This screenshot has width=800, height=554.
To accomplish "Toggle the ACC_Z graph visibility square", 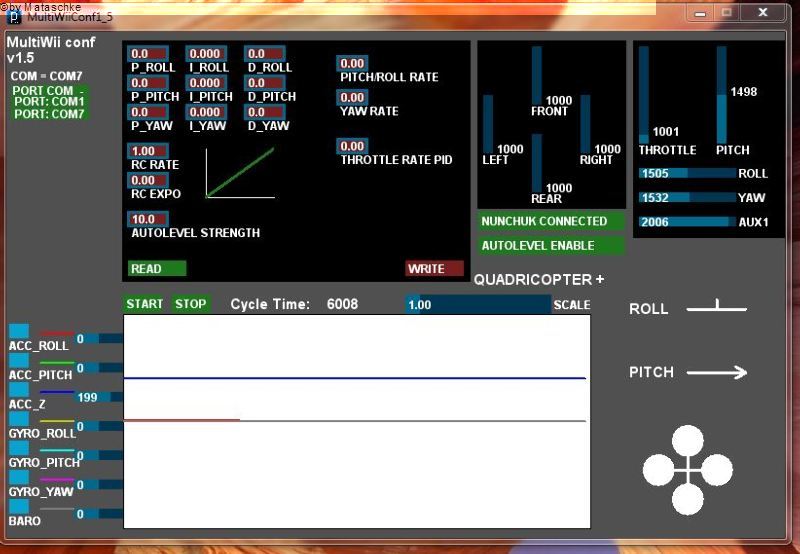I will [x=19, y=389].
